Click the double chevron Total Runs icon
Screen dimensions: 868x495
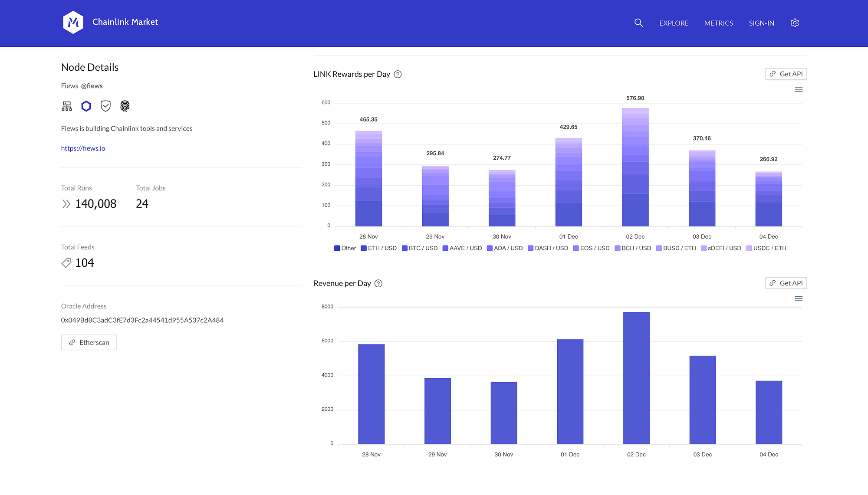pos(66,204)
